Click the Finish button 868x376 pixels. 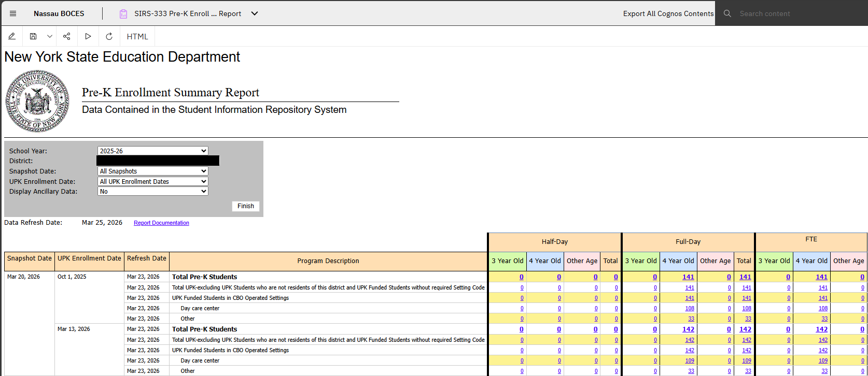tap(246, 206)
